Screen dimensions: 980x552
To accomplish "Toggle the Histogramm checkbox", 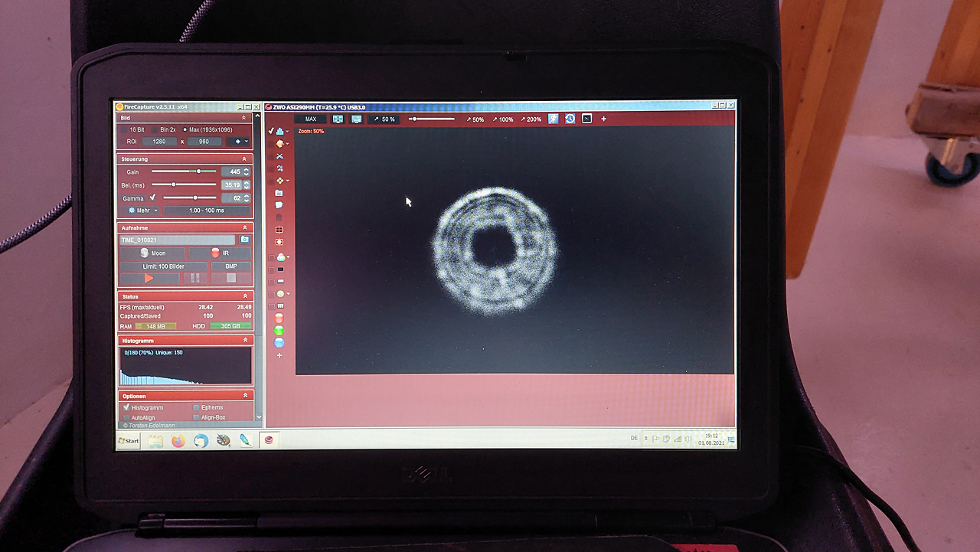I will (126, 407).
